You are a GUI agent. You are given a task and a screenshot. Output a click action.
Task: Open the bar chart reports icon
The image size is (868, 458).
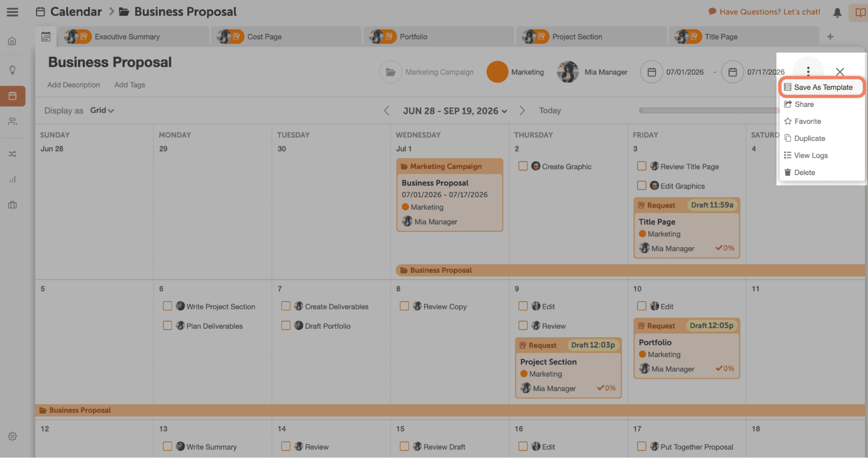pyautogui.click(x=12, y=179)
